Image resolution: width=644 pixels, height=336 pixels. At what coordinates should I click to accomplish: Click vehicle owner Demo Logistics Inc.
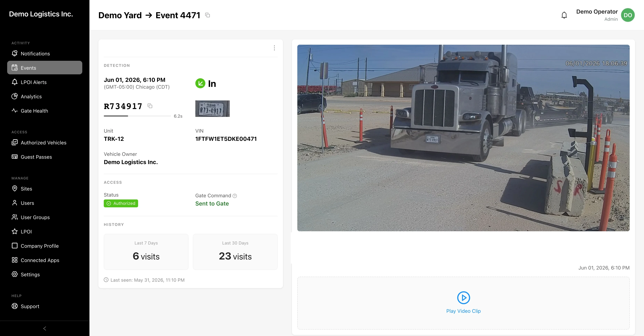point(131,162)
